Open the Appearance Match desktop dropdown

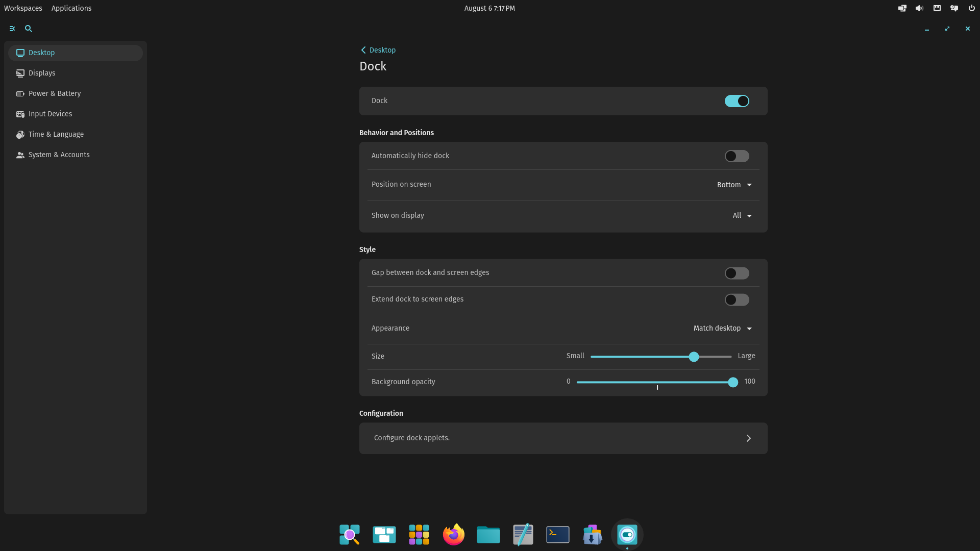point(723,329)
